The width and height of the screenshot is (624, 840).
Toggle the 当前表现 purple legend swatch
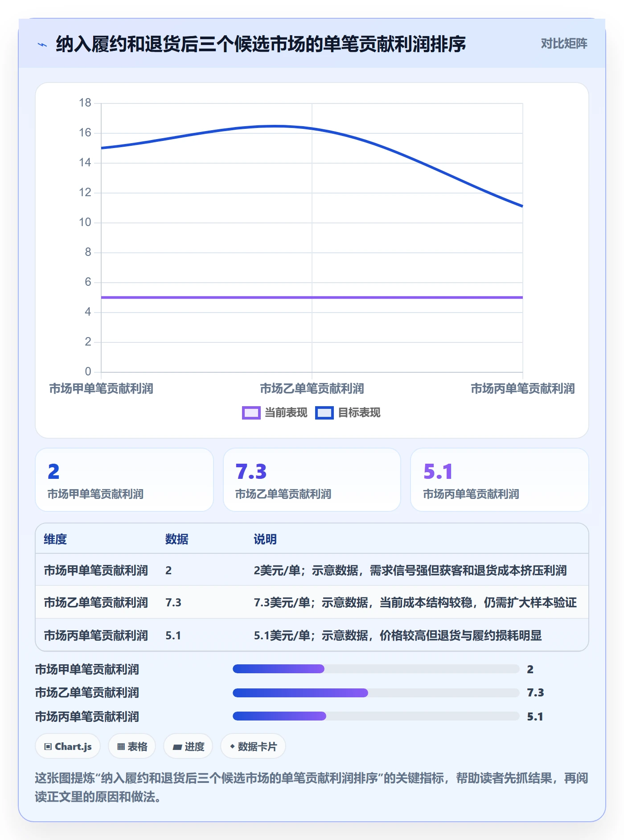[251, 413]
